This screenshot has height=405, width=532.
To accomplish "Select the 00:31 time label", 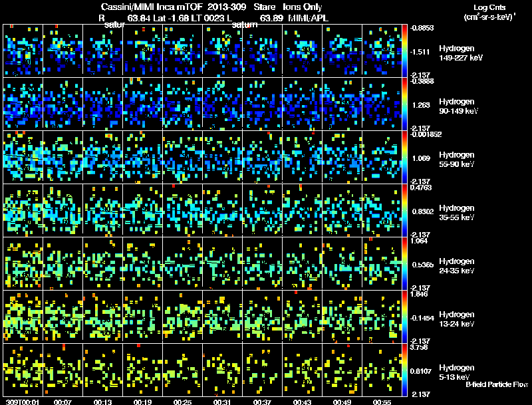I will pyautogui.click(x=222, y=402).
